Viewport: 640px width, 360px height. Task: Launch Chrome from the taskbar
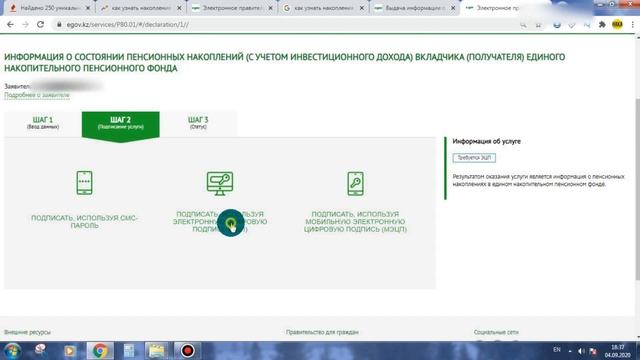pyautogui.click(x=100, y=351)
